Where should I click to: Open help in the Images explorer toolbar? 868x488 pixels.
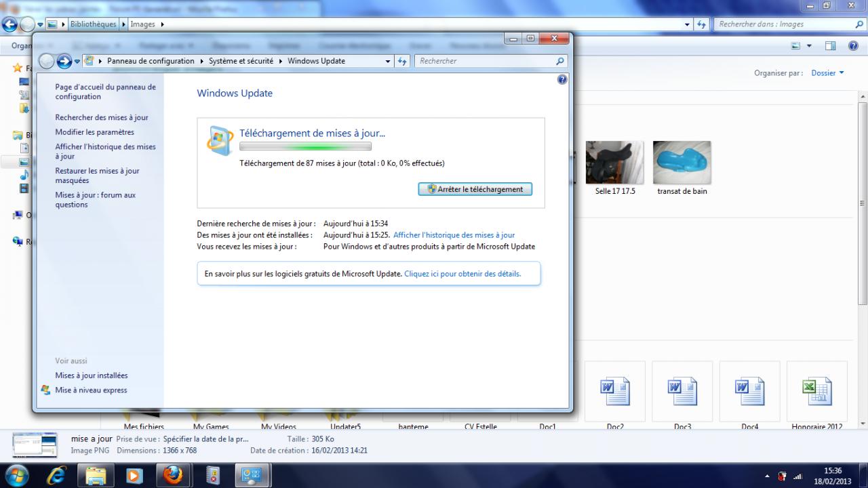click(853, 46)
